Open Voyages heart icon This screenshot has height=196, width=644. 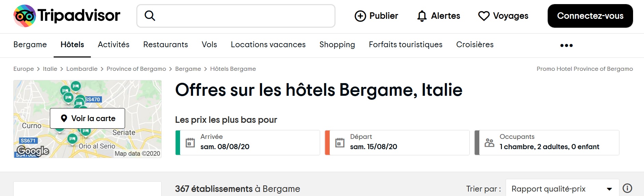pyautogui.click(x=484, y=16)
